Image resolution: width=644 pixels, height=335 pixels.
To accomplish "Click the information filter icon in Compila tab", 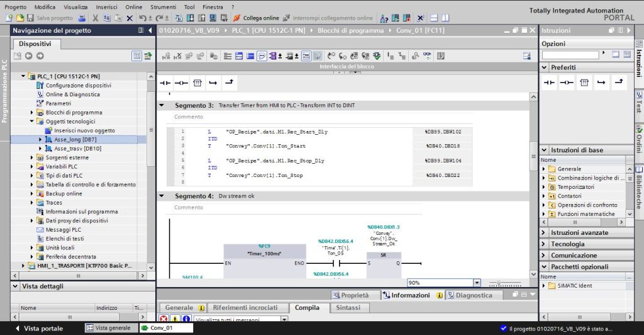I will (186, 319).
